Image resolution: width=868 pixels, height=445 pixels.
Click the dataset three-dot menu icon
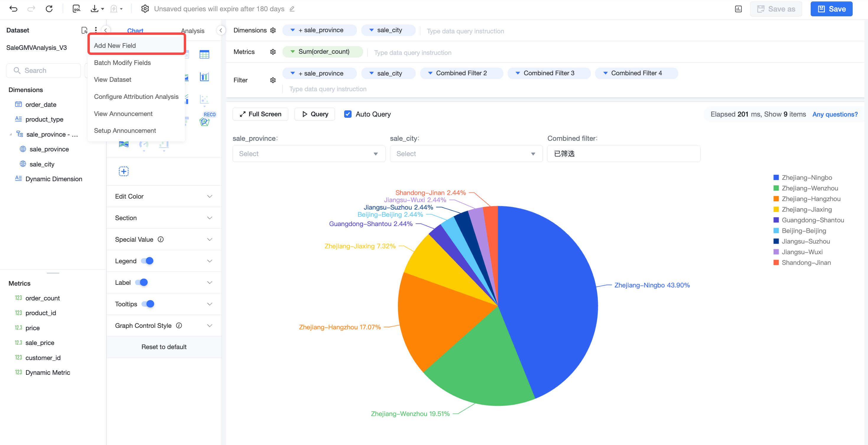click(96, 30)
